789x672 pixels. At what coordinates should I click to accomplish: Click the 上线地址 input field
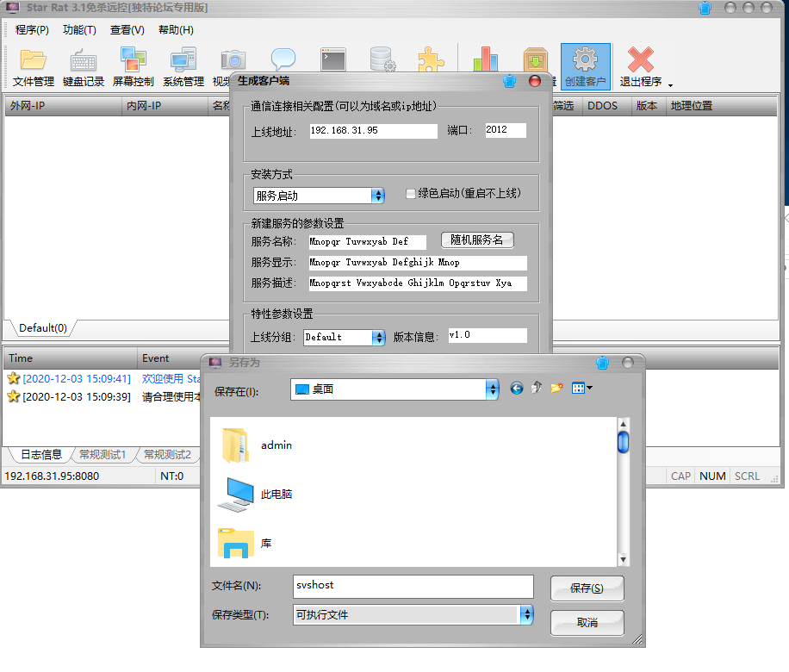pos(373,130)
